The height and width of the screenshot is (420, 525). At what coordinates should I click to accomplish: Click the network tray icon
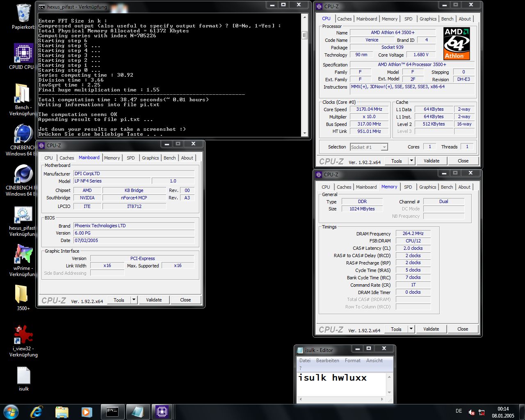pos(482,412)
